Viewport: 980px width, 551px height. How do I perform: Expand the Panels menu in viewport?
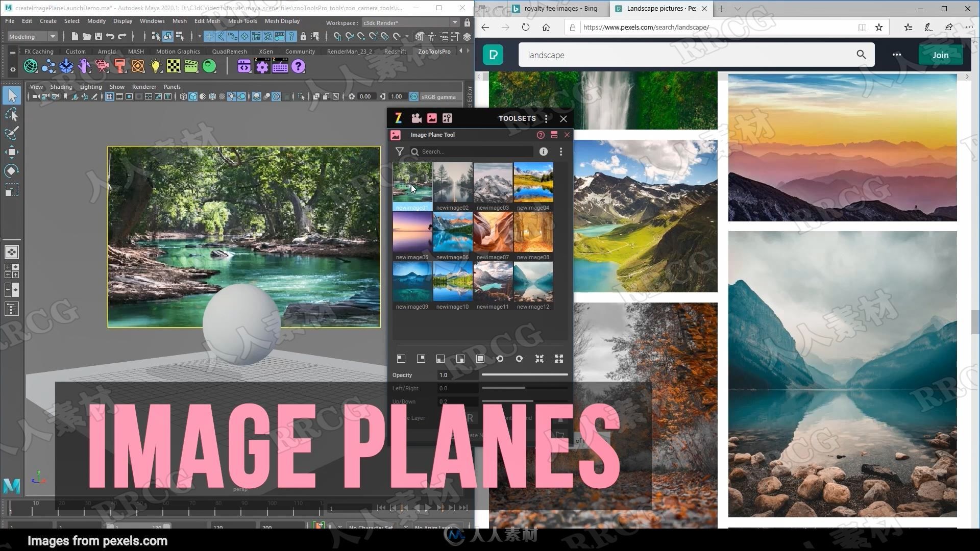173,86
